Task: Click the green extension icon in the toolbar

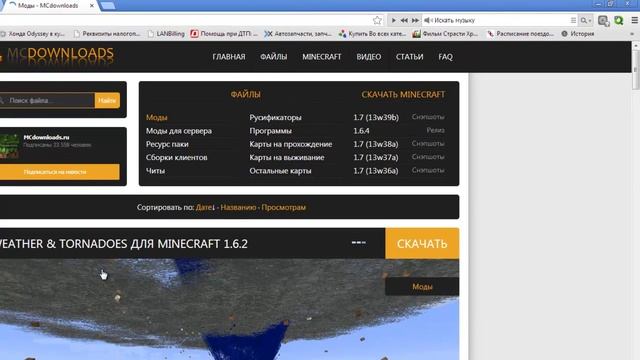Action: [x=619, y=20]
